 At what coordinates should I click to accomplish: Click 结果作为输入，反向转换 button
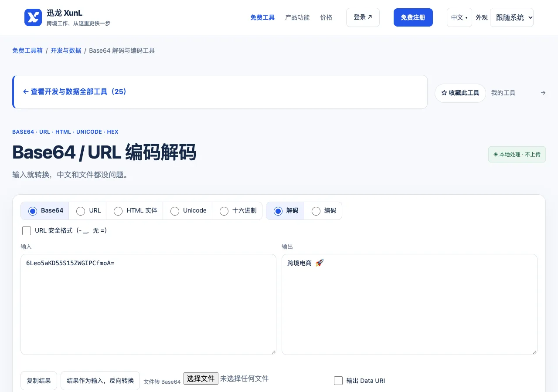click(x=100, y=381)
